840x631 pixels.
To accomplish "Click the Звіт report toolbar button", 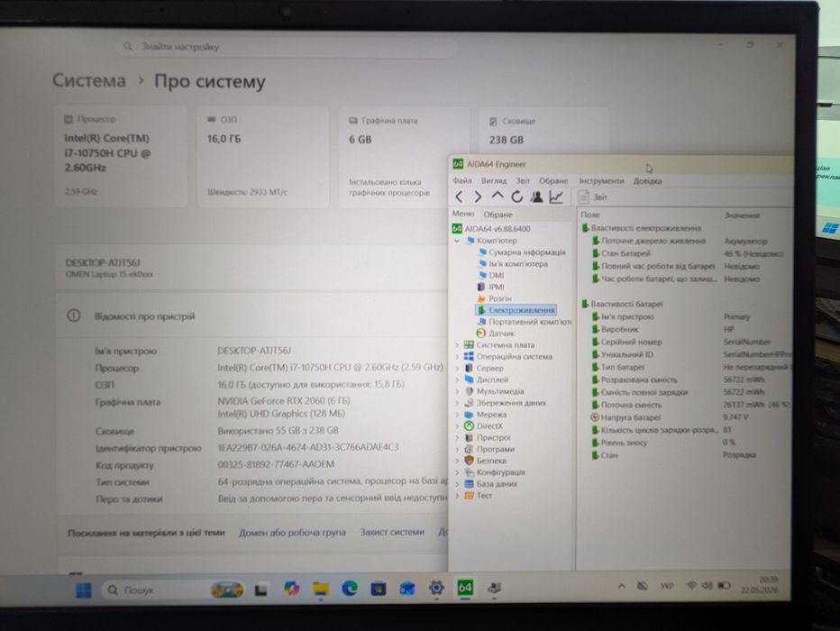I will pos(593,197).
